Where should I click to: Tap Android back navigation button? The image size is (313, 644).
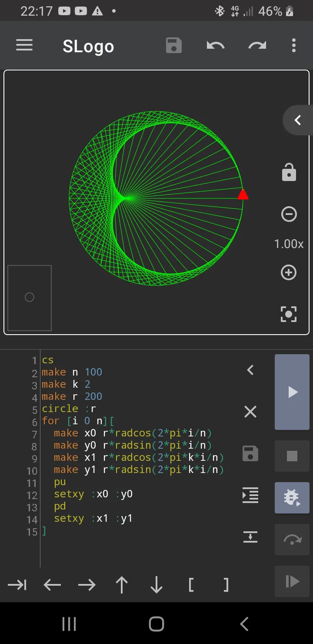(244, 624)
